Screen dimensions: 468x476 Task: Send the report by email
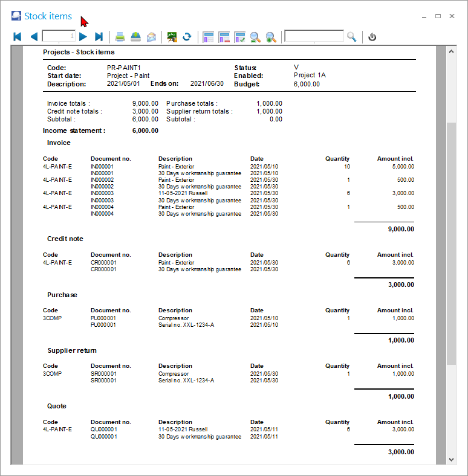point(151,37)
